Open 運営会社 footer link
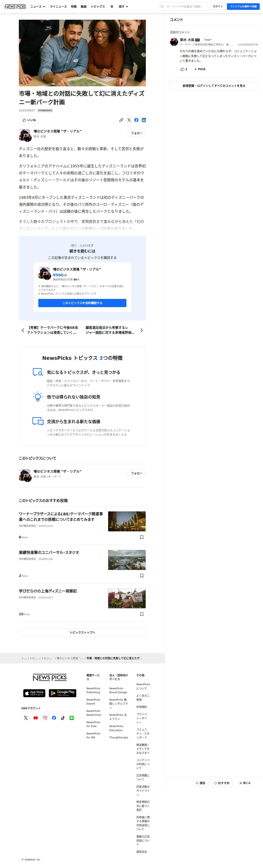Screen dimensions: 263x868 click(x=142, y=852)
